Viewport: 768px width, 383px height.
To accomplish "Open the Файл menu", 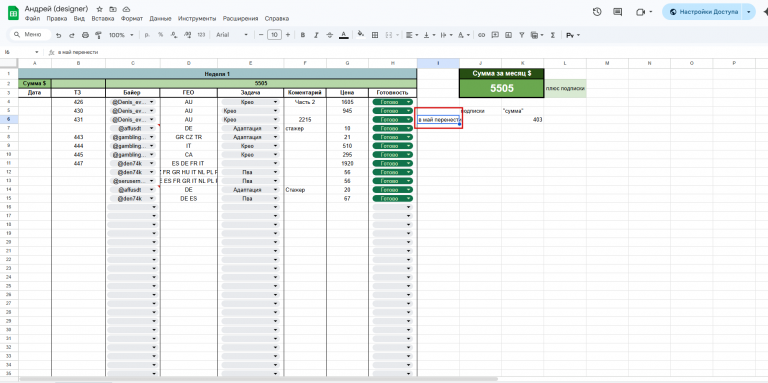I will tap(32, 19).
